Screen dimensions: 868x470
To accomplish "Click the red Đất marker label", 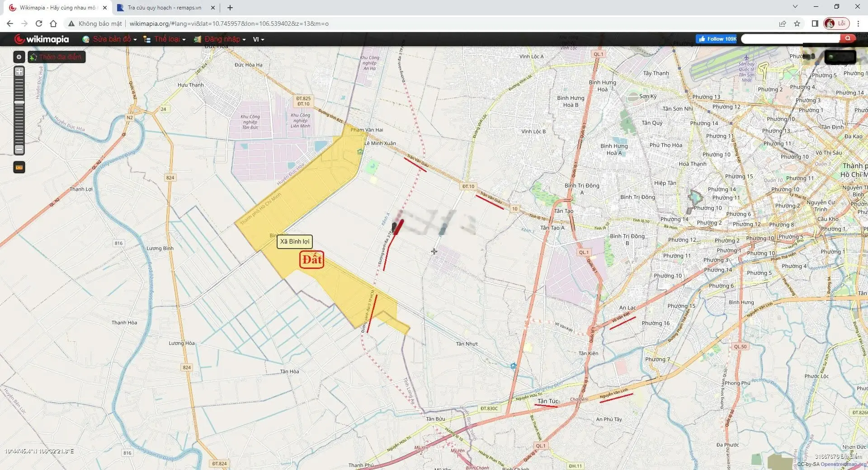I will point(311,260).
